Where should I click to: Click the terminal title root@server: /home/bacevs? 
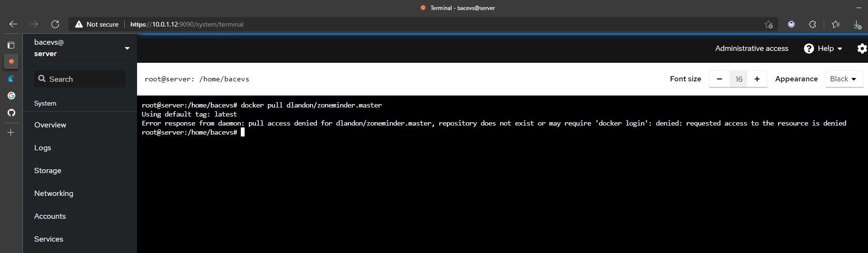click(197, 79)
